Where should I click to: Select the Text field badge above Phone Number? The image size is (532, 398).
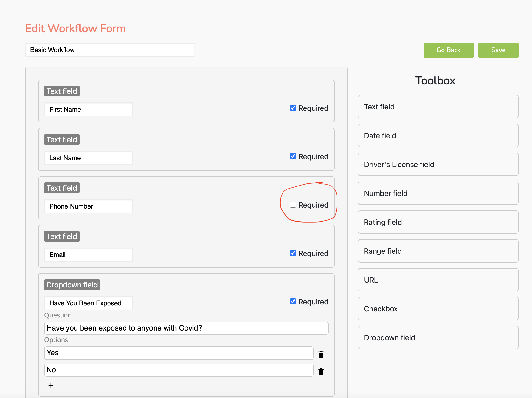pyautogui.click(x=62, y=188)
